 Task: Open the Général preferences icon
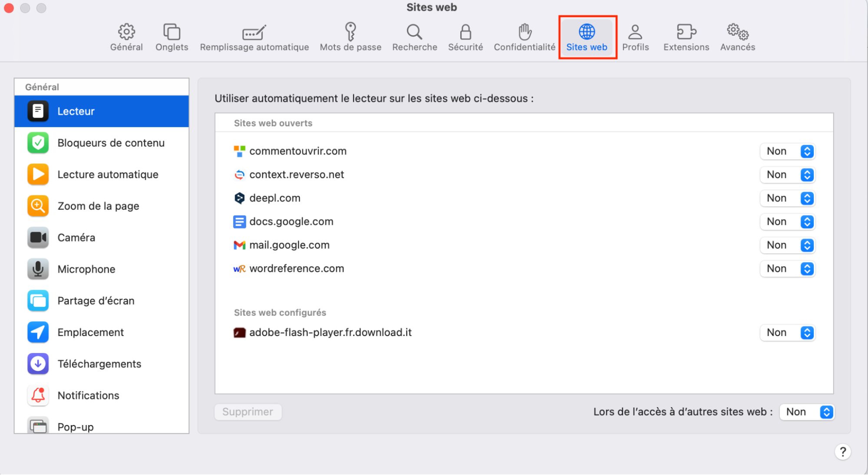pos(126,37)
